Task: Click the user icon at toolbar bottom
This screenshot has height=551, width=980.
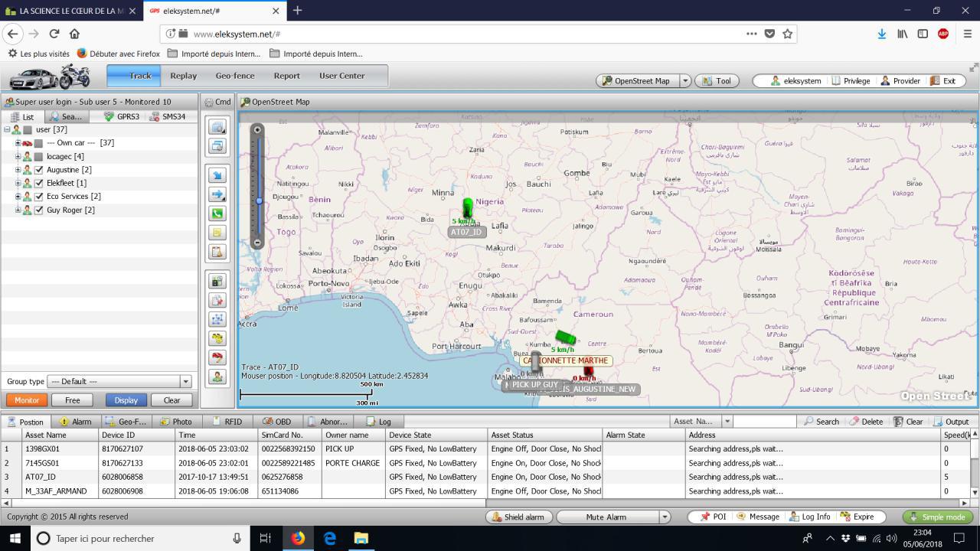Action: click(x=217, y=377)
